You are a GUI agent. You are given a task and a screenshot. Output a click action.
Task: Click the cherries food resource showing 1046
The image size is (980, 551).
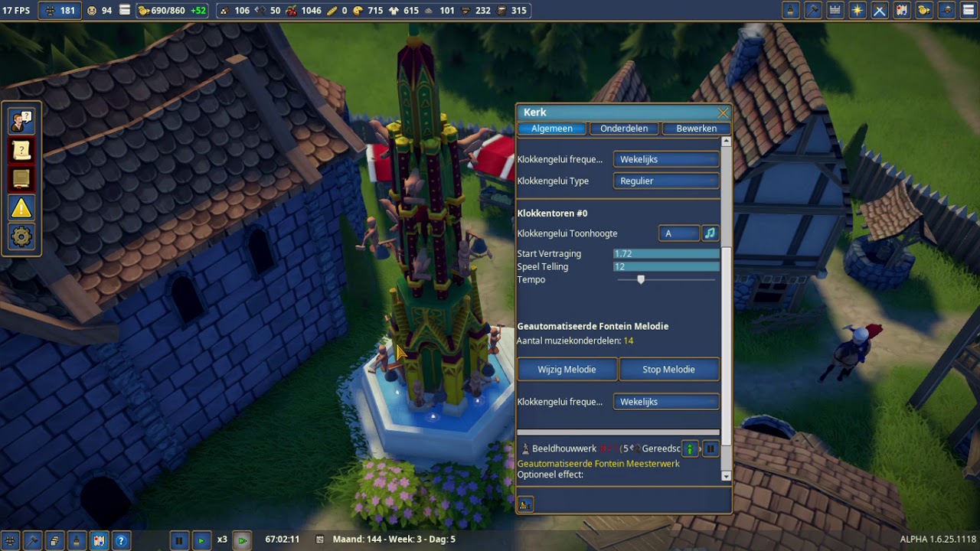303,11
